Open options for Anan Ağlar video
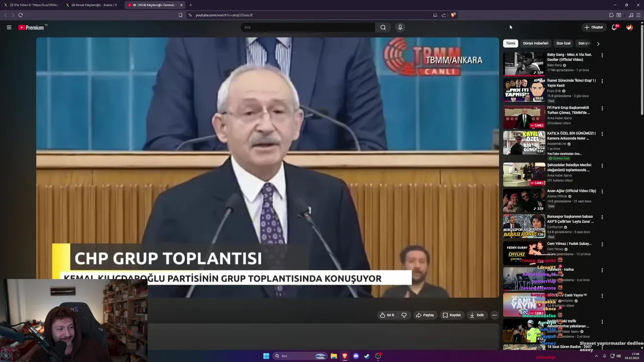Image resolution: width=644 pixels, height=362 pixels. click(x=602, y=192)
